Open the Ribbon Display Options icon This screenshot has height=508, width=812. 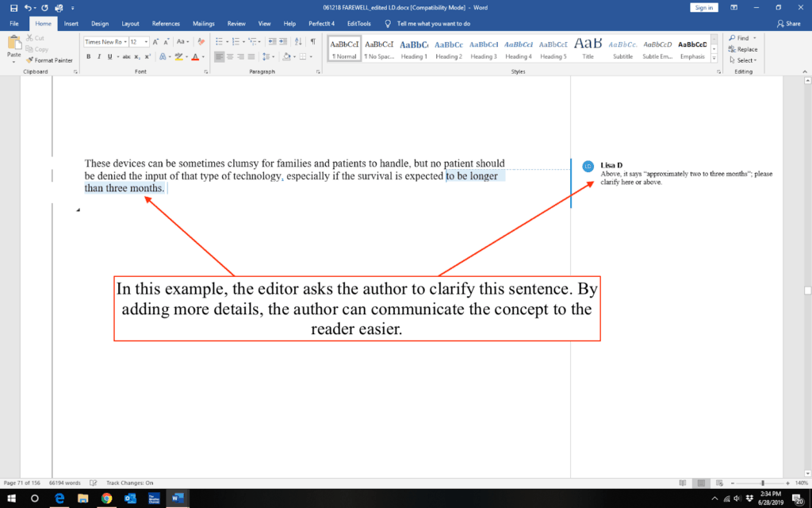click(x=733, y=8)
